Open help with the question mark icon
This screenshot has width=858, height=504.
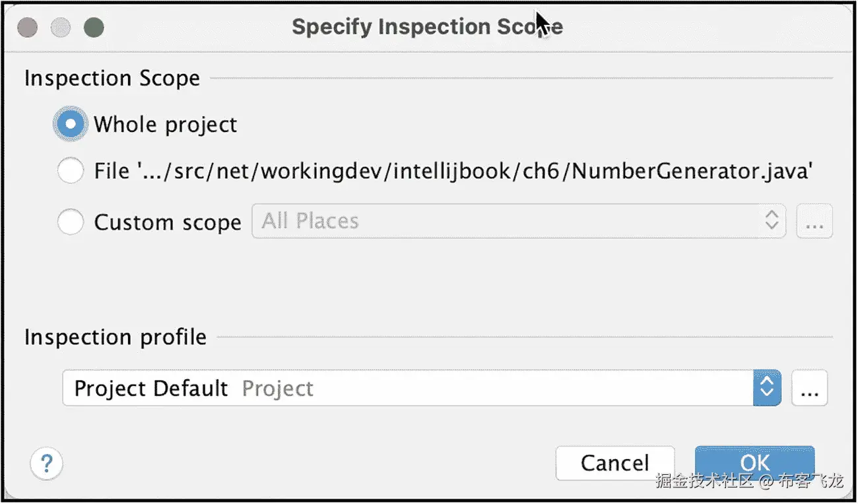click(46, 463)
